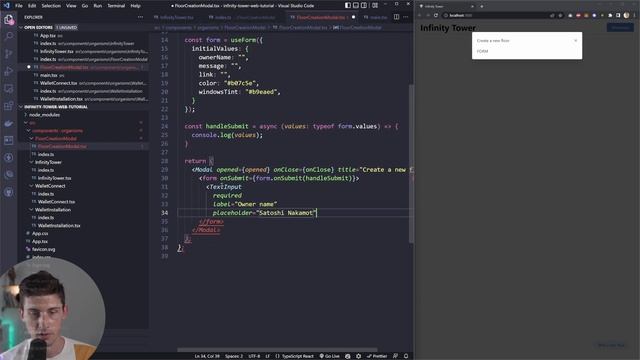Click TypeScript React language mode
This screenshot has height=360, width=640.
[298, 356]
